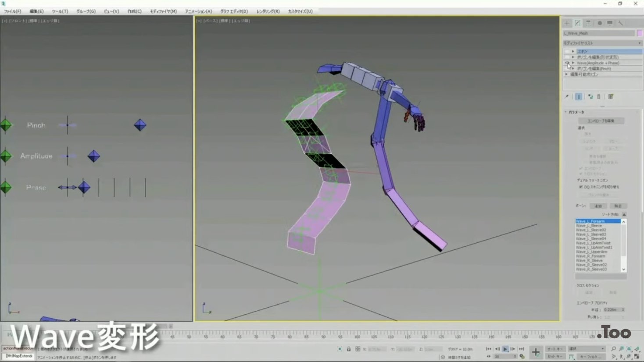Click the bone 追加 button

[598, 206]
